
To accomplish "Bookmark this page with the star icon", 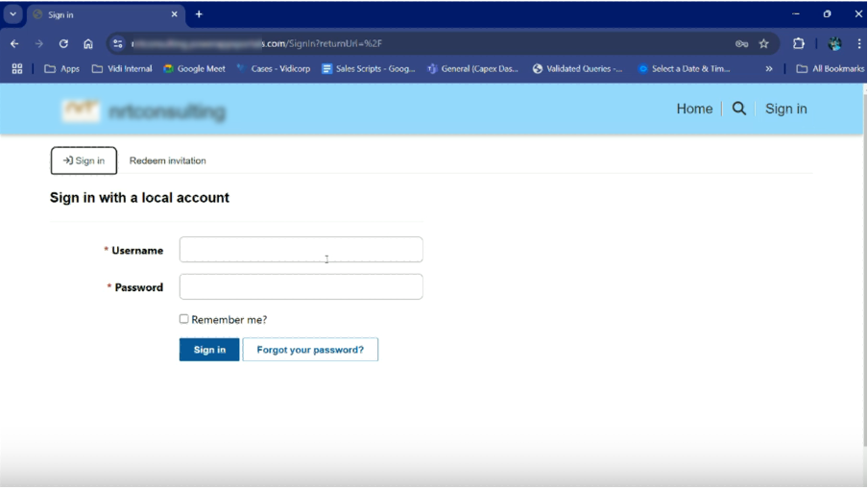I will (x=764, y=43).
